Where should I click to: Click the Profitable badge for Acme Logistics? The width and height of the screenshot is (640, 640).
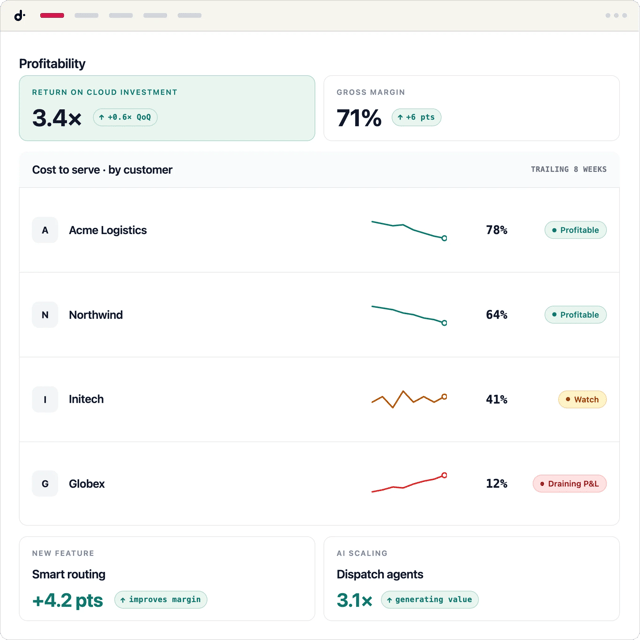576,230
